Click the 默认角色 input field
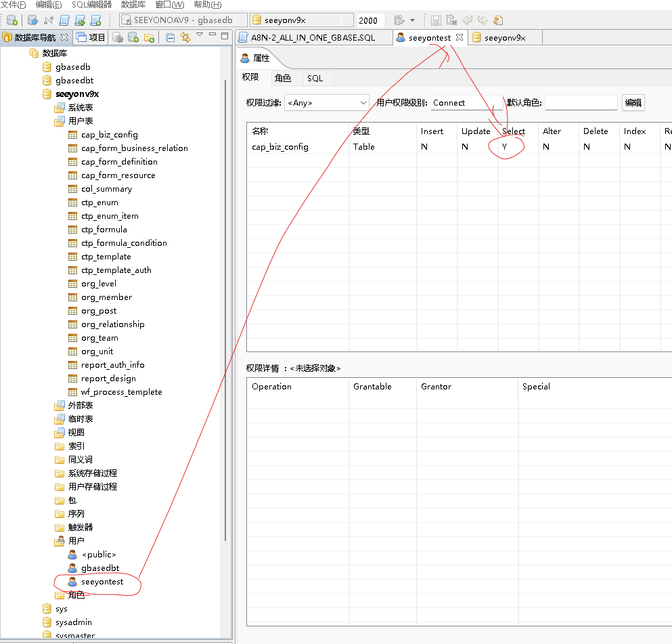The image size is (672, 644). [581, 103]
